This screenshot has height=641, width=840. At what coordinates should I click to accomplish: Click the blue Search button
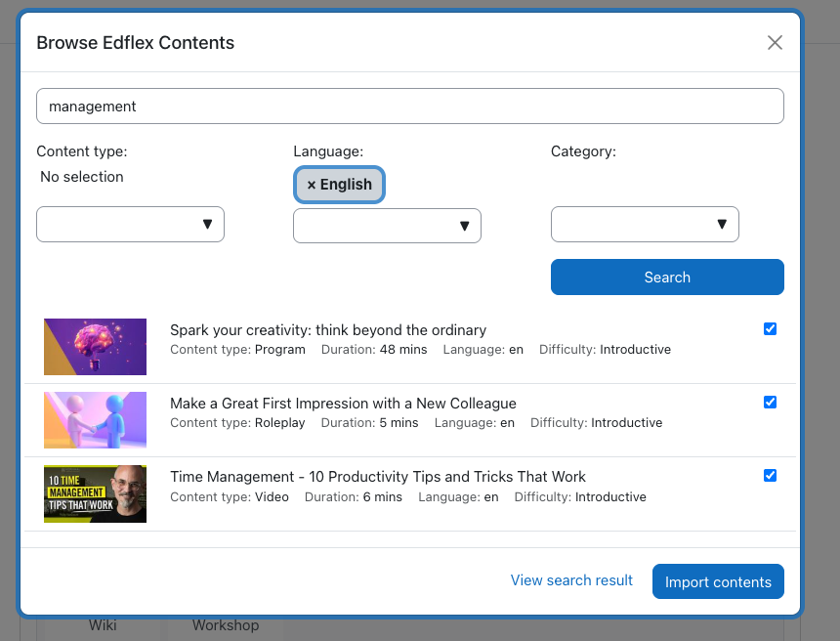tap(667, 278)
